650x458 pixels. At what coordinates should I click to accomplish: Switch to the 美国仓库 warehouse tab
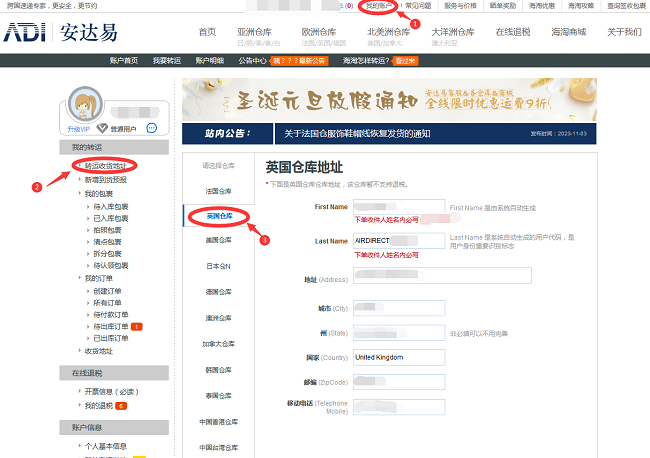click(x=218, y=241)
